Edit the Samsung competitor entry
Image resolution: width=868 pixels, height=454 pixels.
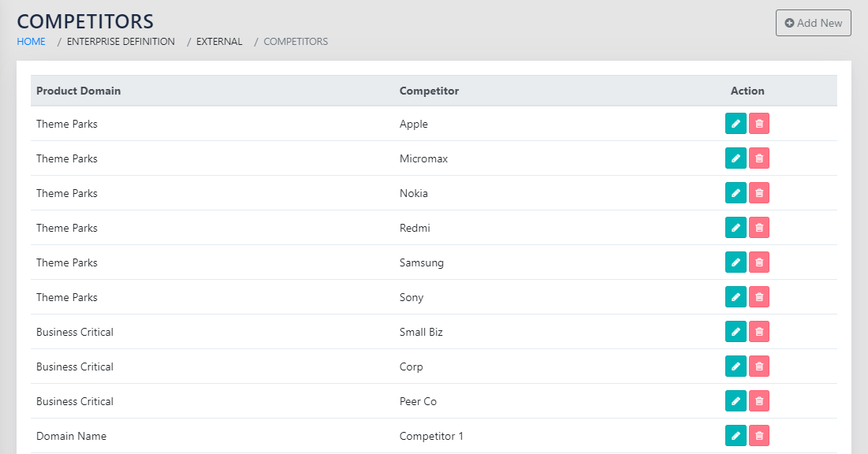tap(736, 262)
